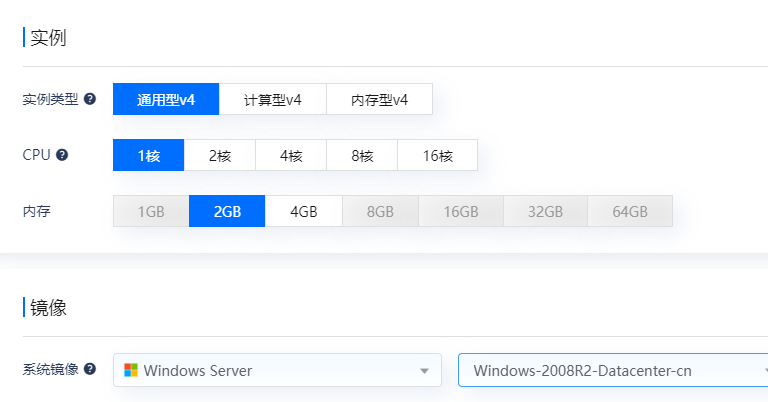The image size is (768, 402).
Task: Select the 通用型v4 instance type
Action: point(165,99)
